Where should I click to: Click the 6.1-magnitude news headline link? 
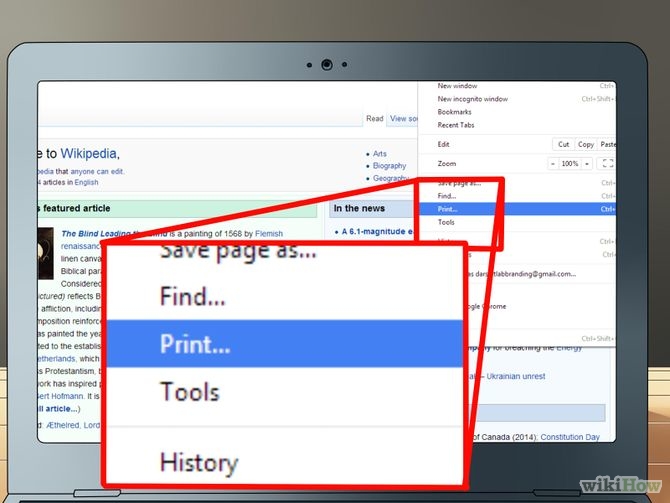point(378,232)
